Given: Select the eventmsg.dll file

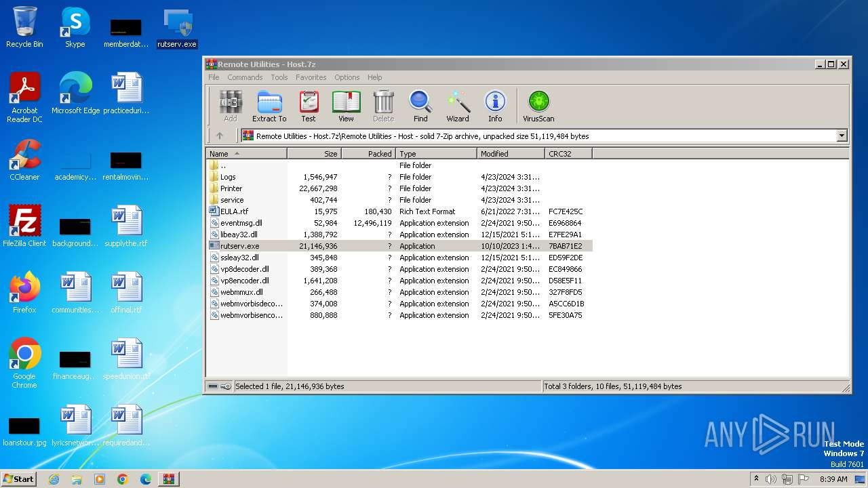Looking at the screenshot, I should (399, 223).
